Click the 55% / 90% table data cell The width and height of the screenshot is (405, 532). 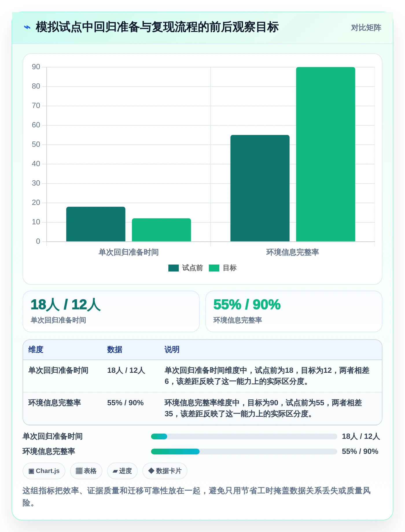coord(126,403)
